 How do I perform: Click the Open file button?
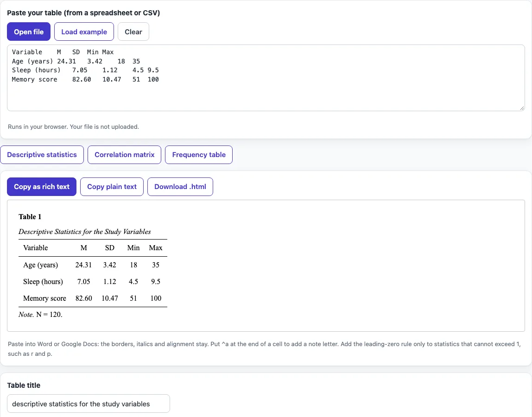(29, 32)
